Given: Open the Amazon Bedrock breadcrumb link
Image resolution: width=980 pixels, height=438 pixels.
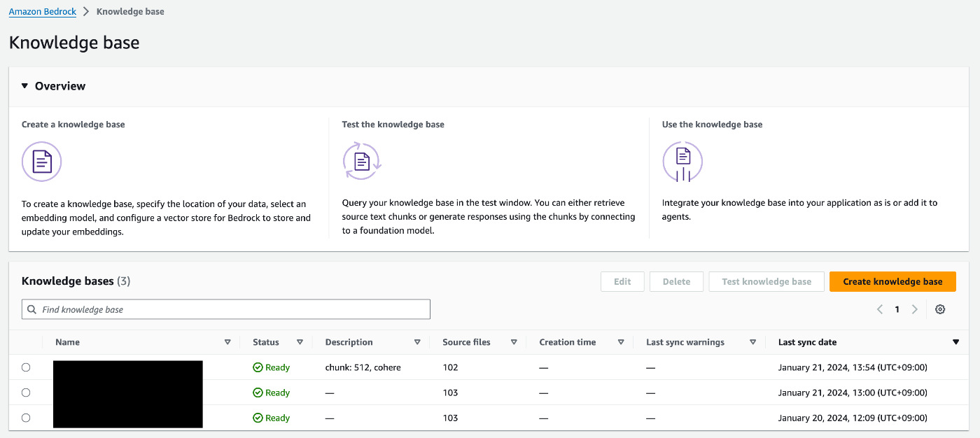Looking at the screenshot, I should click(41, 12).
